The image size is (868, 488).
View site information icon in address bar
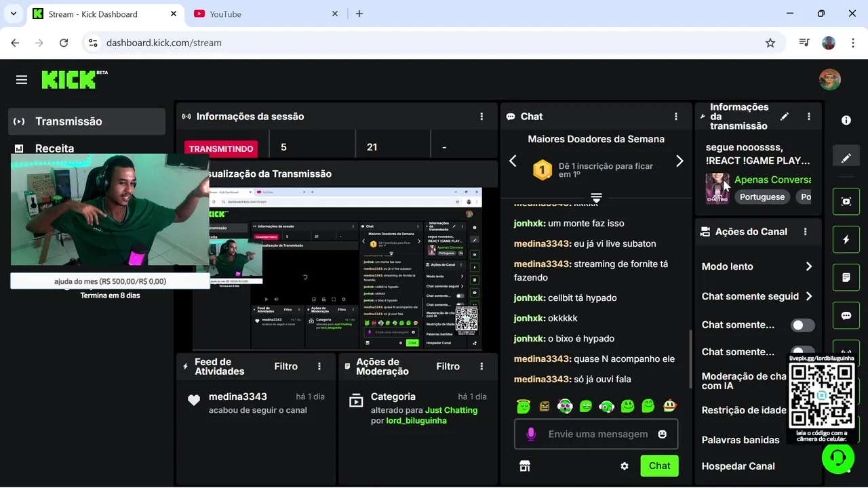[94, 43]
